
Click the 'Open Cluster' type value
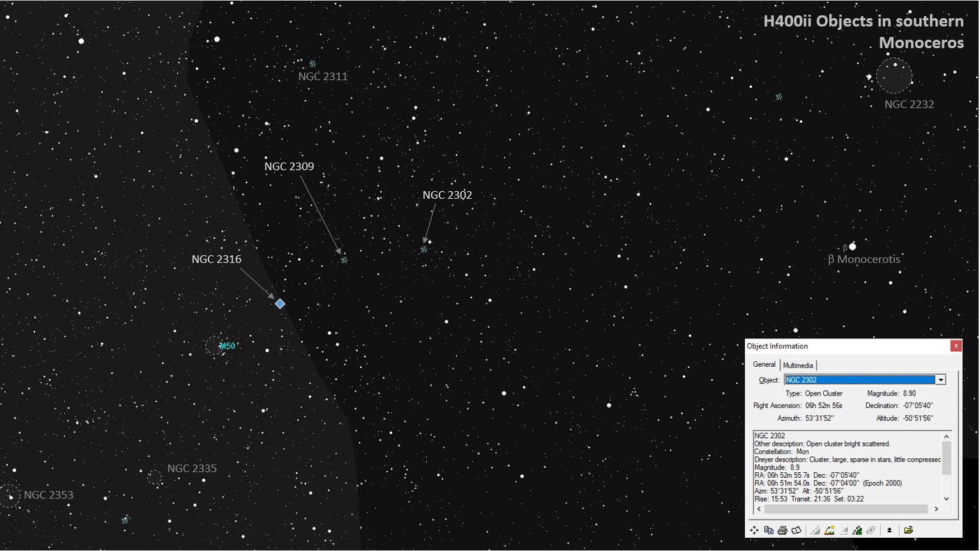click(x=824, y=393)
